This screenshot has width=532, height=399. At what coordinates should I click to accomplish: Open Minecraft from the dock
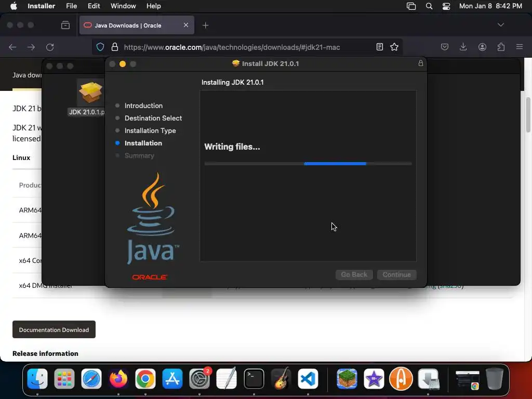coord(347,379)
